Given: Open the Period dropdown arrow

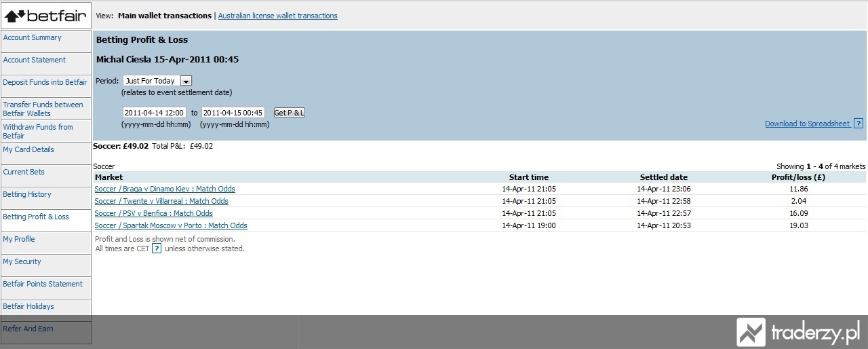Looking at the screenshot, I should coord(186,81).
